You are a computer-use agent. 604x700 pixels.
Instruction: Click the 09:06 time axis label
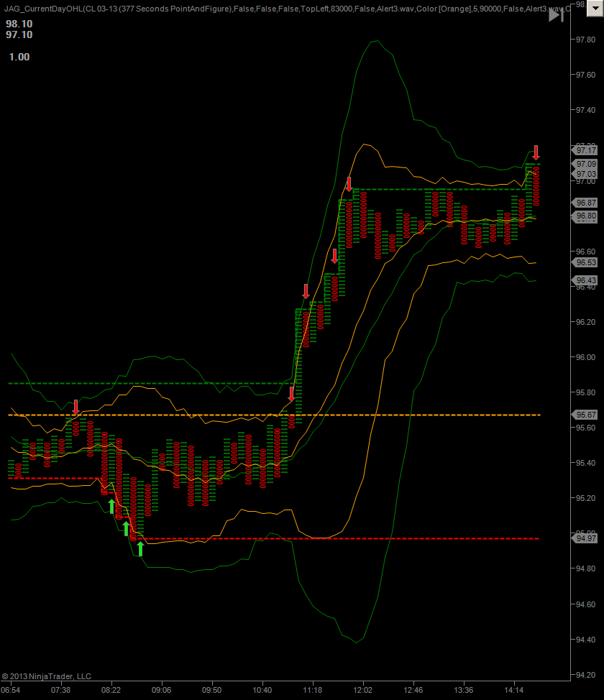point(161,690)
